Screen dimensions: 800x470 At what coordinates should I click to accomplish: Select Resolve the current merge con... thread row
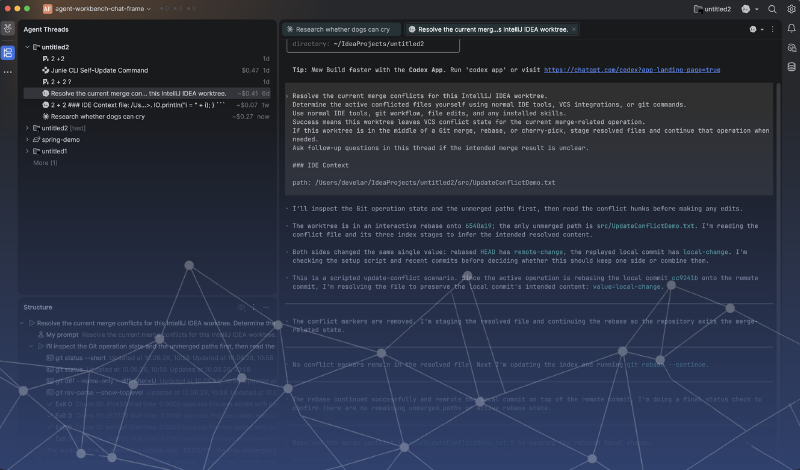click(147, 93)
